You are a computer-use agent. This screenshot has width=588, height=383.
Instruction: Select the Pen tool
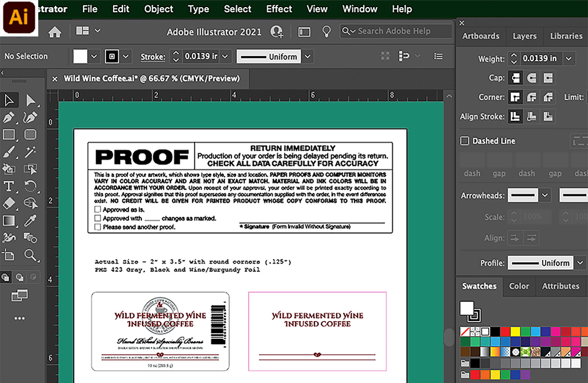coord(9,117)
